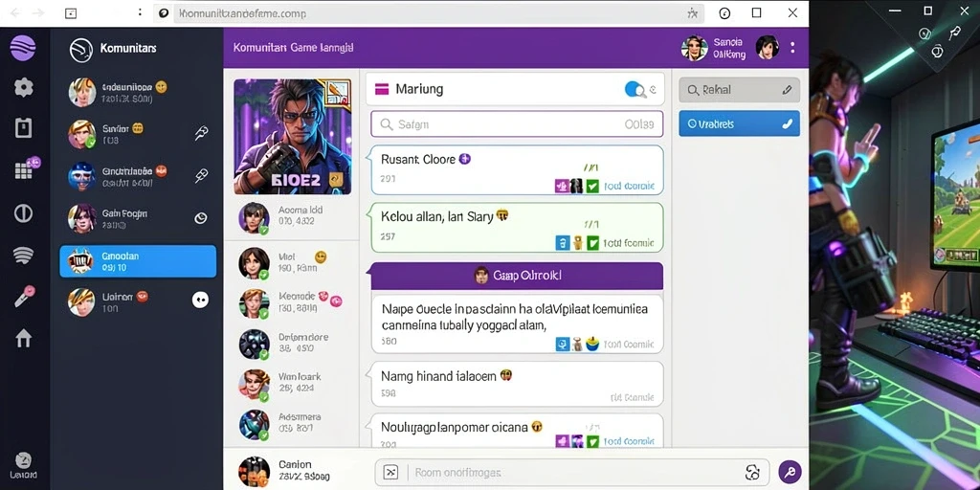Open the three-dot menu in purple header
This screenshot has height=490, width=980.
(792, 48)
